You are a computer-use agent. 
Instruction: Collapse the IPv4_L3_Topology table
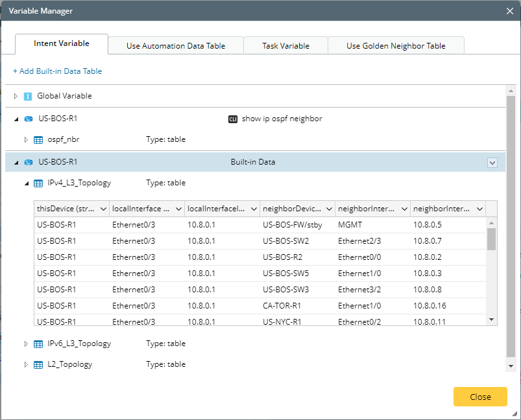coord(27,183)
